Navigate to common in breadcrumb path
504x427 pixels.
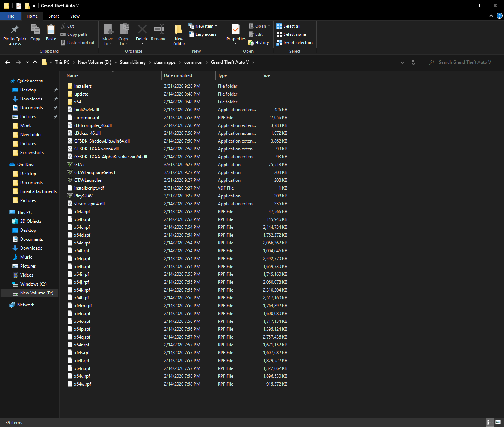pyautogui.click(x=193, y=62)
